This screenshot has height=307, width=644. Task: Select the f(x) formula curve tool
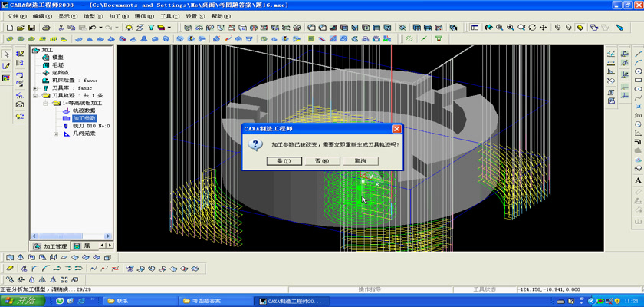(638, 115)
